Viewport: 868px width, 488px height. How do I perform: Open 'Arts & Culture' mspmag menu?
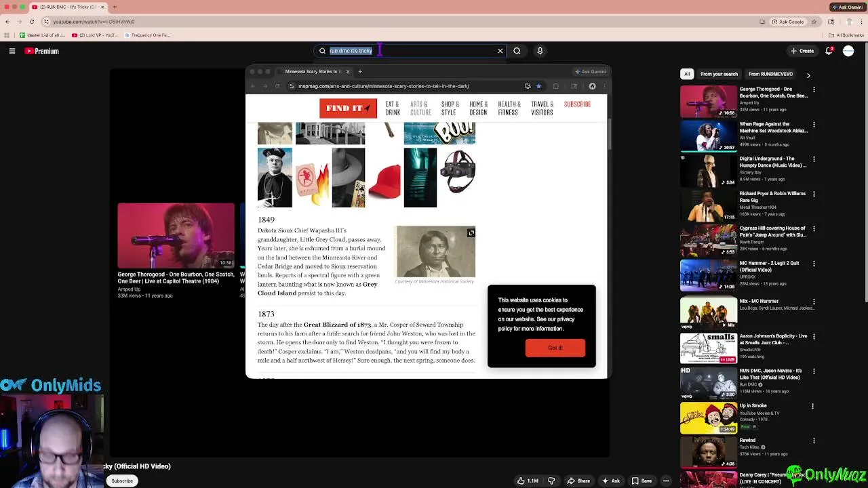pyautogui.click(x=420, y=108)
